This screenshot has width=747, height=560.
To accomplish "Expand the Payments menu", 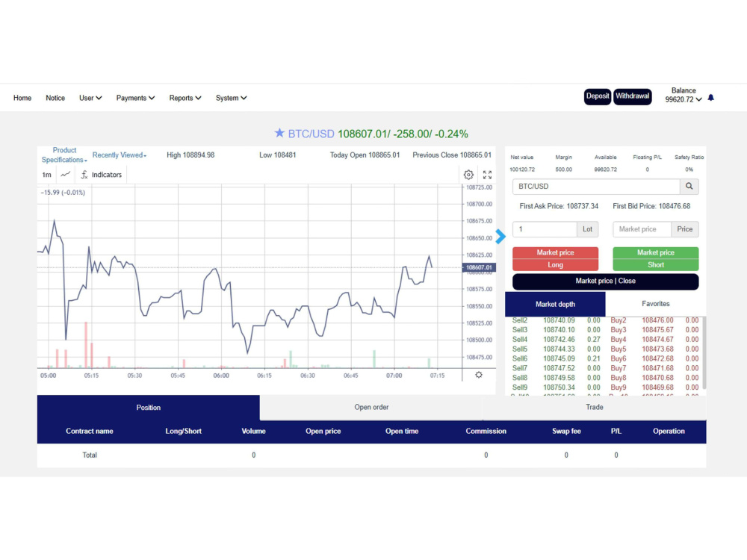I will [135, 98].
